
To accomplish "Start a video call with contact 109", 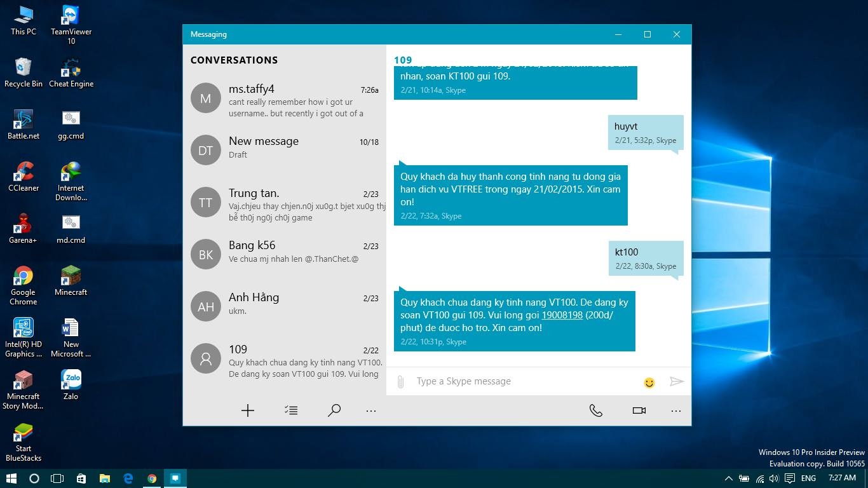I will [639, 410].
